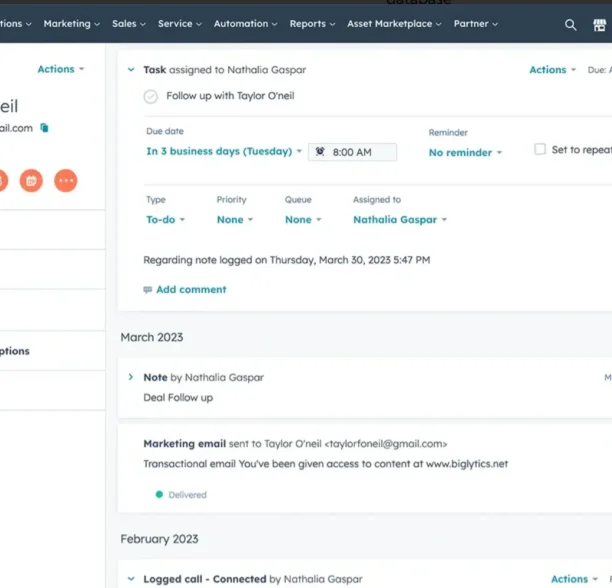Click the February 2023 section heading
Viewport: 612px width, 588px height.
(x=159, y=539)
